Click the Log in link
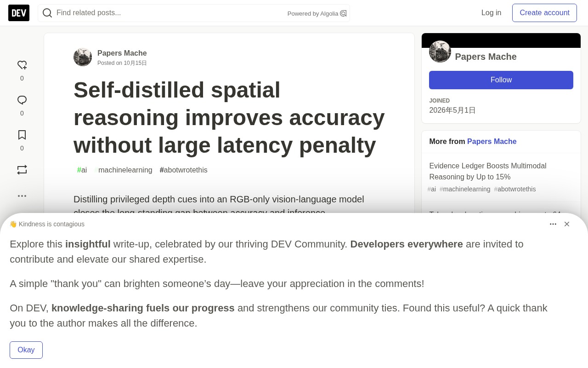This screenshot has width=588, height=368. tap(491, 13)
